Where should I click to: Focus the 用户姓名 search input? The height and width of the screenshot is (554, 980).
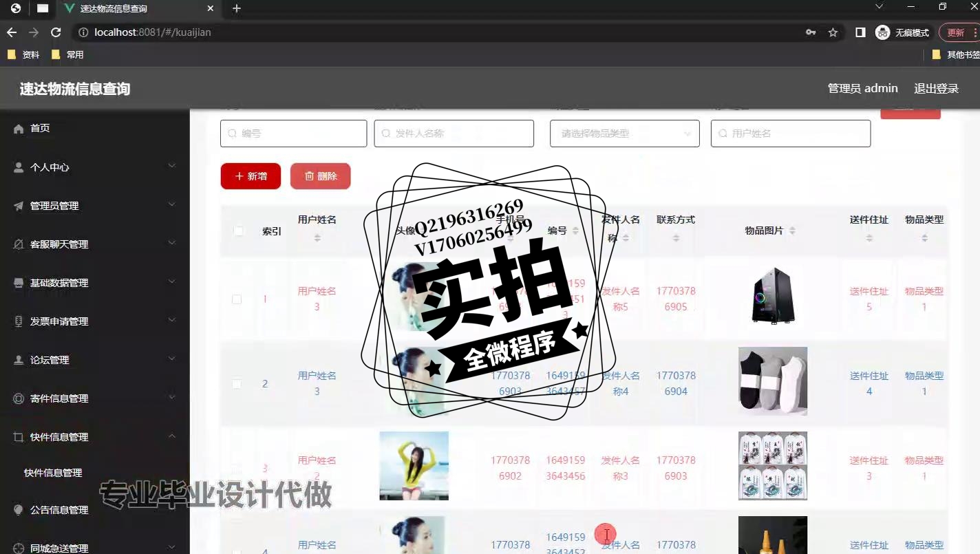(x=791, y=134)
